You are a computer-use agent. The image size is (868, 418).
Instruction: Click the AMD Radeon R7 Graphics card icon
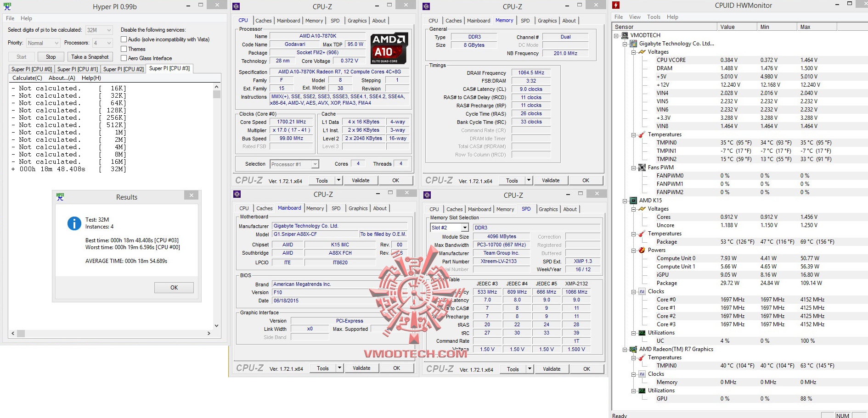634,349
